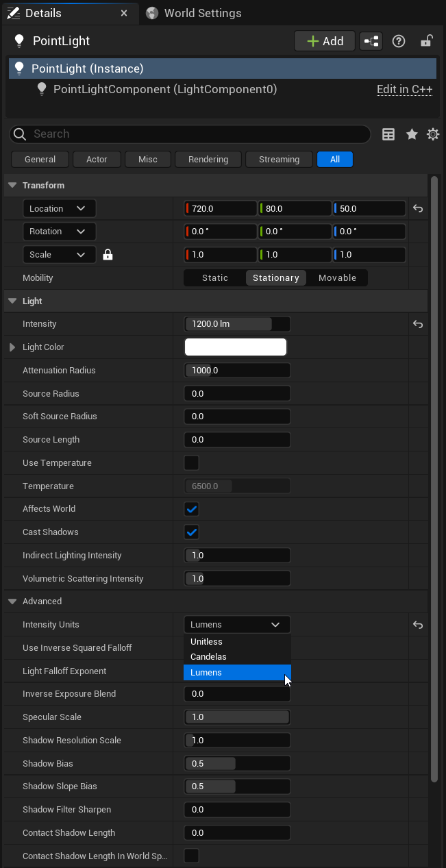Click the PointLight lightbulb icon in header
Viewport: 446px width, 868px height.
click(x=19, y=41)
